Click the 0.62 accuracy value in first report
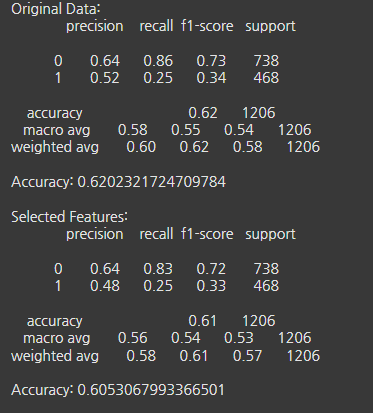Screen dimensions: 373x413 point(203,113)
